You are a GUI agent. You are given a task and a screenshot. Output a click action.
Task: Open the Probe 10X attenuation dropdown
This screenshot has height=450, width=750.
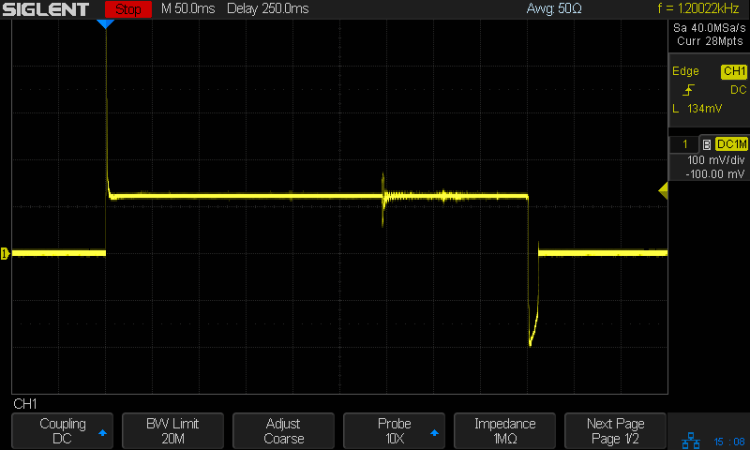[394, 431]
